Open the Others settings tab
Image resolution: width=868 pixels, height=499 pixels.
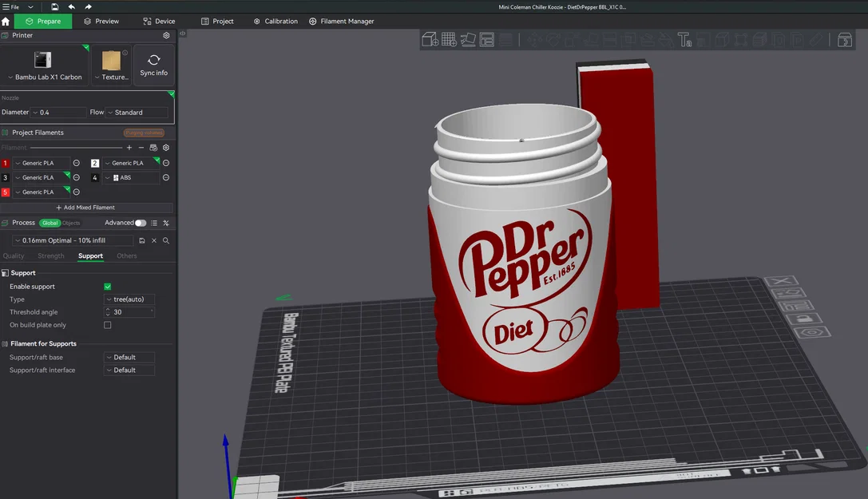(127, 256)
